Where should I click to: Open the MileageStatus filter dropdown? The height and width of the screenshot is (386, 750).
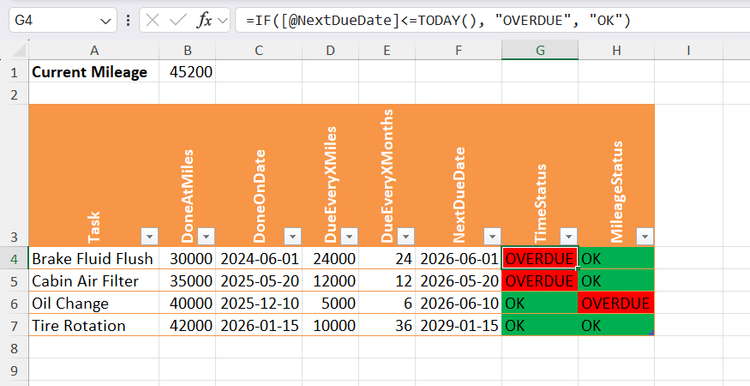pos(645,236)
